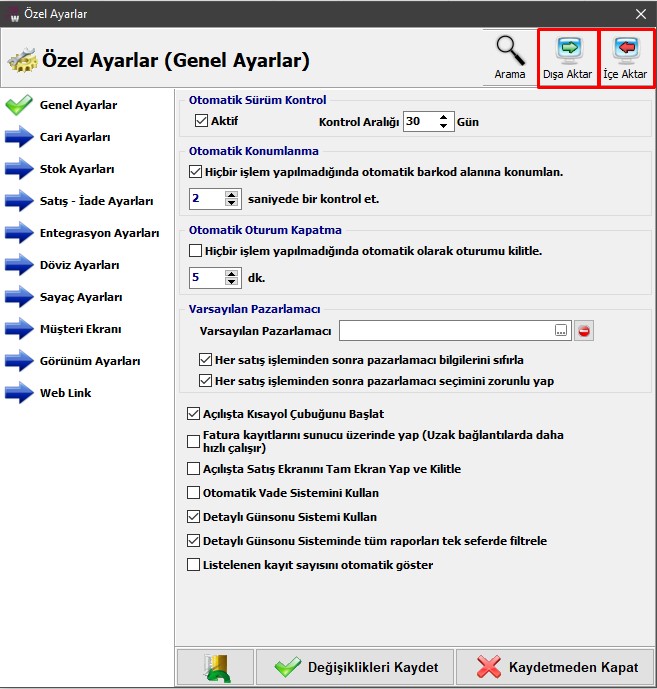Screen dimensions: 657x689
Task: Open the Arama search tool
Action: (x=509, y=58)
